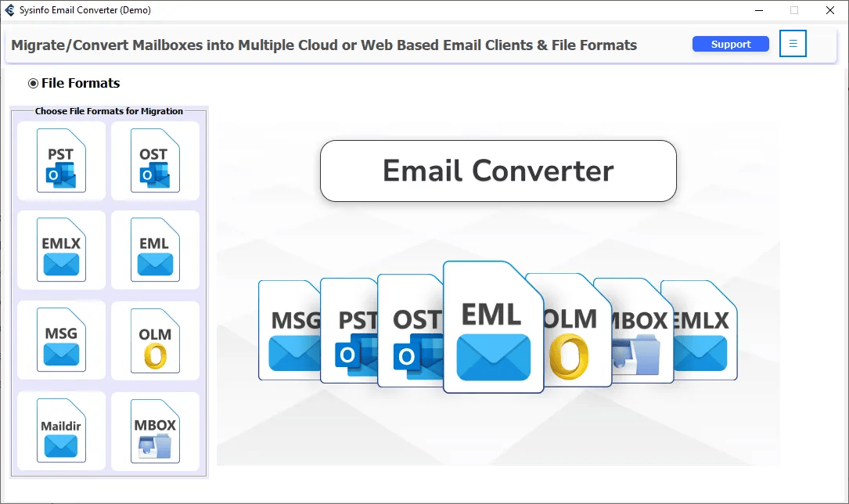Click the OST card in banner
This screenshot has width=849, height=504.
[x=410, y=330]
